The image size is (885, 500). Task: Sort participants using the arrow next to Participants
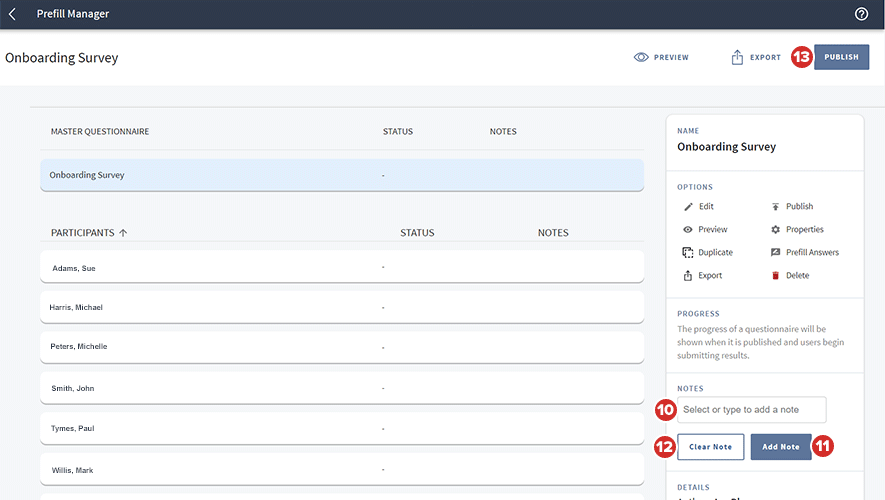(x=123, y=233)
